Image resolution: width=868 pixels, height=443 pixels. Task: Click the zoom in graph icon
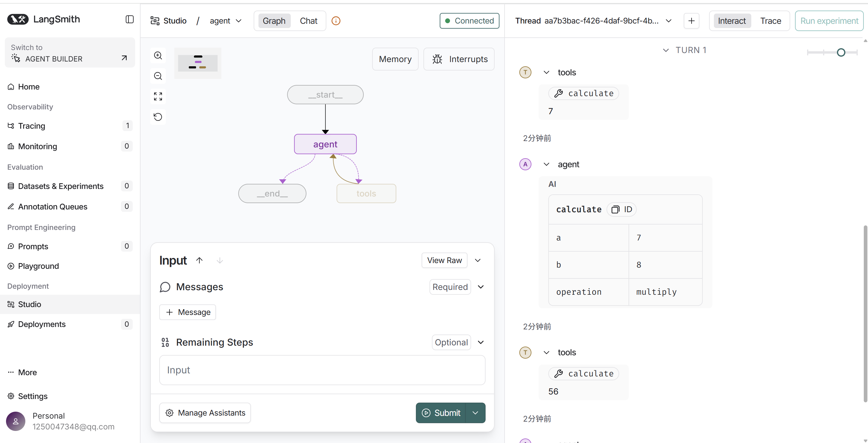(158, 55)
